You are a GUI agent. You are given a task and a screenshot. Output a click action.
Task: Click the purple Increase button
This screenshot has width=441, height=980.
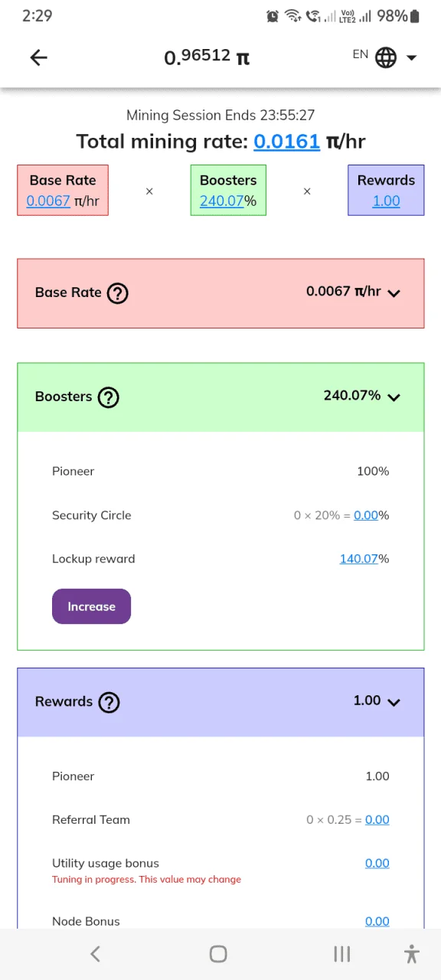[x=91, y=606]
